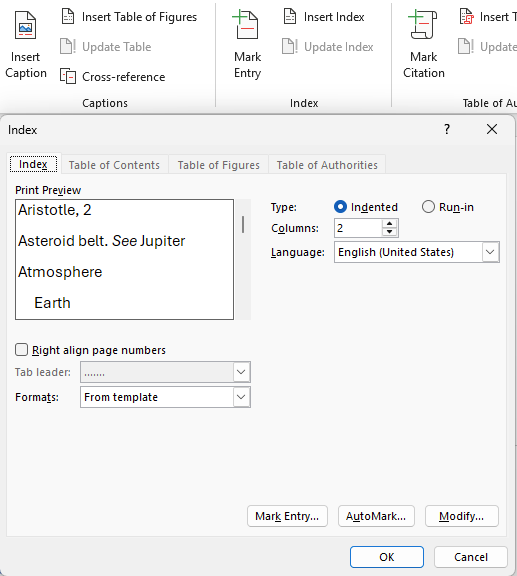Click the Insert Index ribbon icon
The height and width of the screenshot is (576, 517).
point(290,17)
